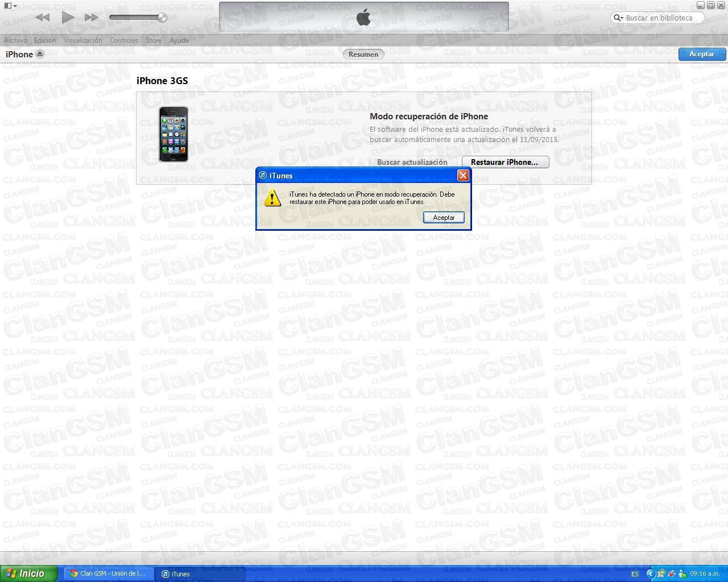Switch to Clan GSM Chrome taskbar window
This screenshot has width=728, height=582.
pyautogui.click(x=108, y=573)
